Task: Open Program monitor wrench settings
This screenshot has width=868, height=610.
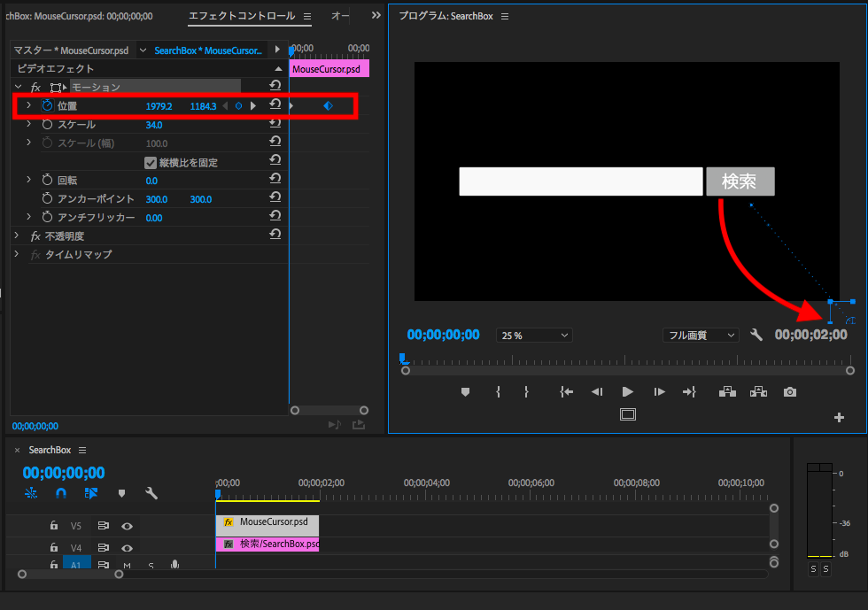Action: (x=756, y=335)
